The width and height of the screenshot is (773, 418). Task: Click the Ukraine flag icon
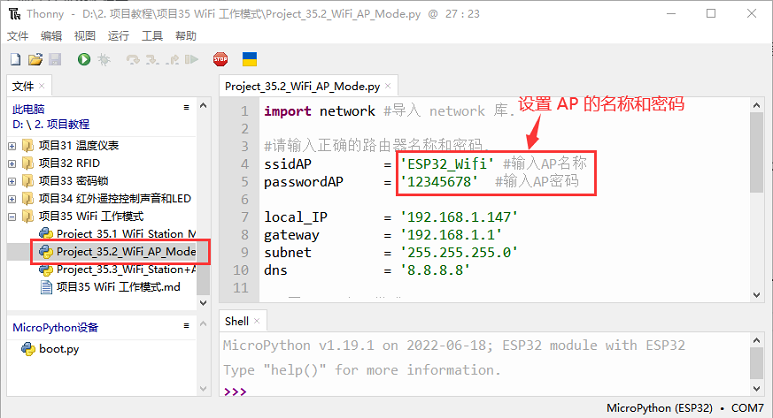click(250, 60)
